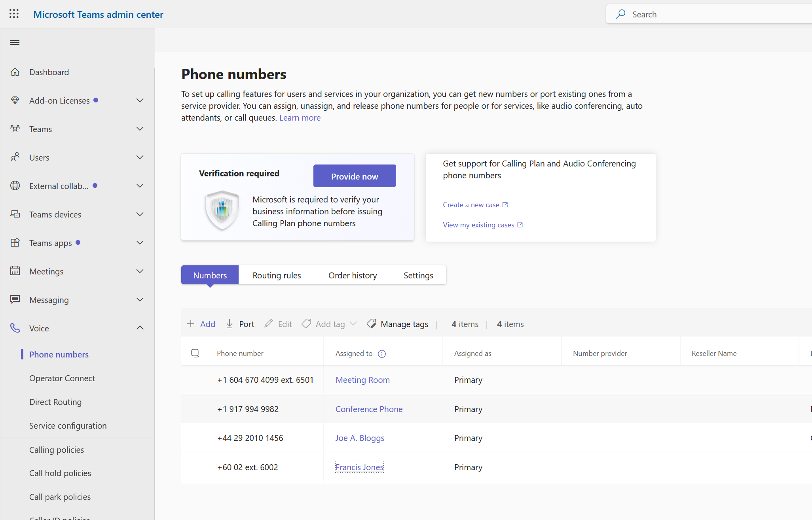This screenshot has height=520, width=812.
Task: Click the Teams devices icon
Action: coord(15,214)
